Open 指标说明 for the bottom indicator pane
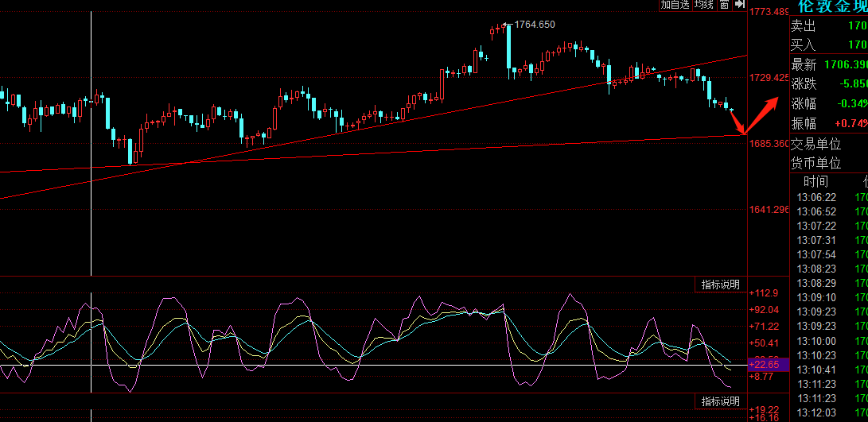Viewport: 868px width, 422px height. (x=720, y=401)
